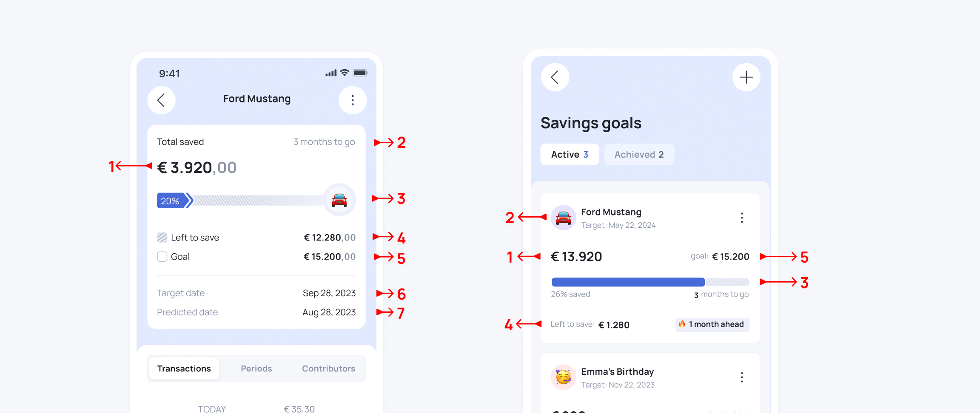Viewport: 980px width, 413px height.
Task: Click the 1 month ahead badge
Action: (712, 325)
